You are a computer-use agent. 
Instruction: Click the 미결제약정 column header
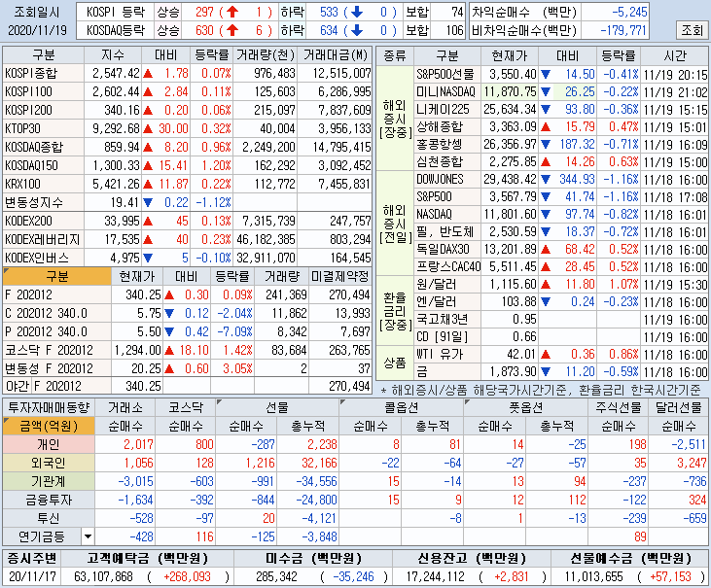click(x=340, y=276)
